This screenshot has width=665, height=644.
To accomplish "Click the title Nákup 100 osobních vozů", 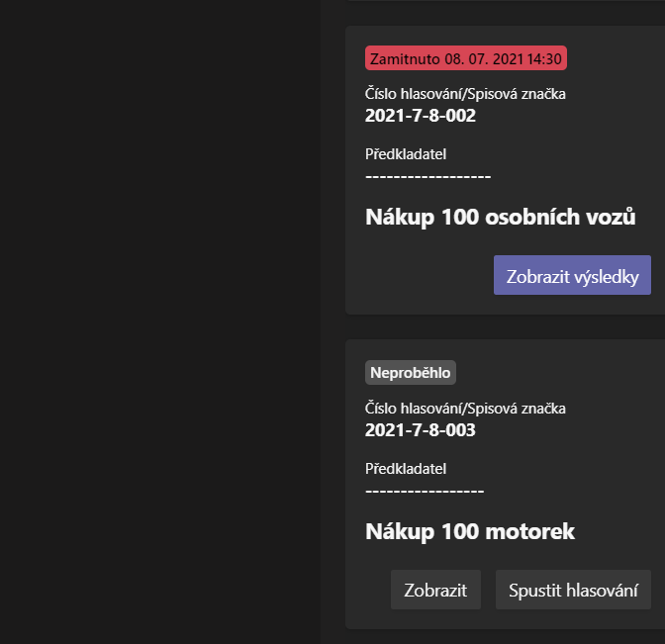I will [501, 217].
